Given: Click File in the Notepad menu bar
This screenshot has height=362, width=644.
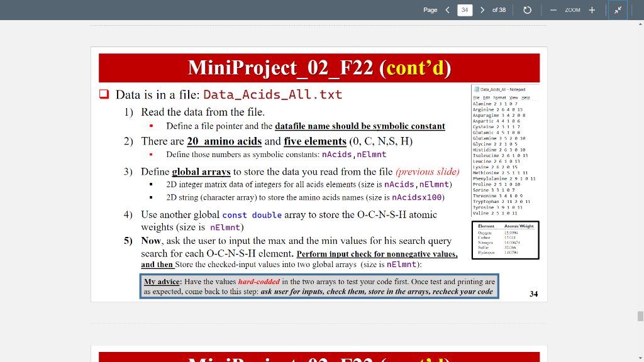Looking at the screenshot, I should click(x=475, y=99).
